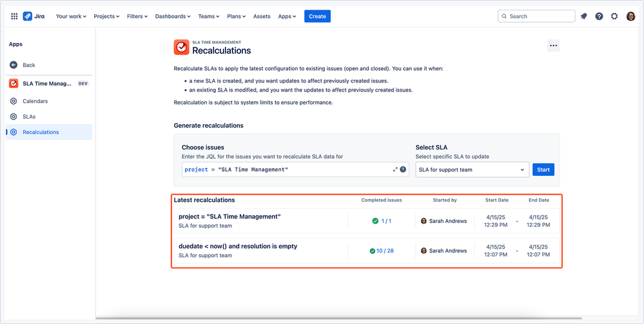644x324 pixels.
Task: Click the Back arrow in sidebar
Action: (14, 65)
